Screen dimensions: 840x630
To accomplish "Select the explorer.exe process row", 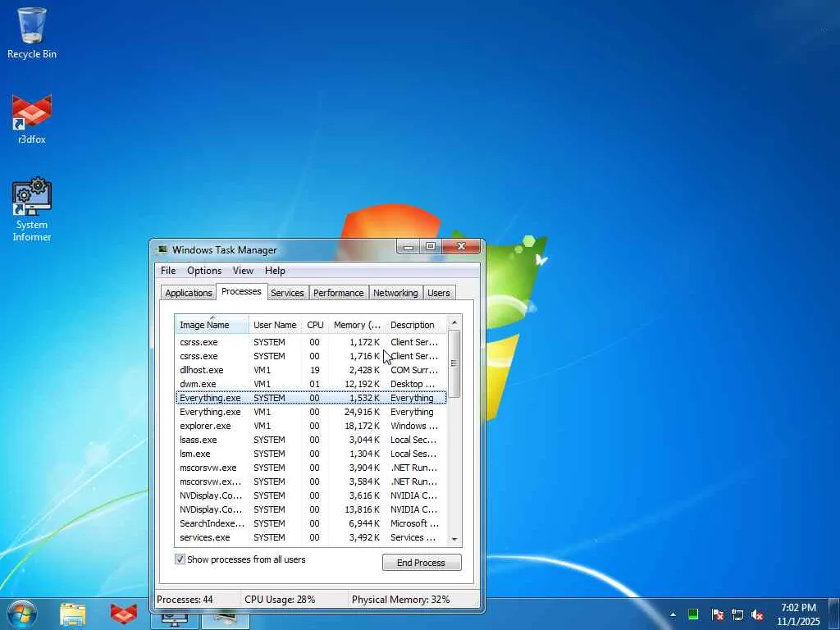I will 311,426.
